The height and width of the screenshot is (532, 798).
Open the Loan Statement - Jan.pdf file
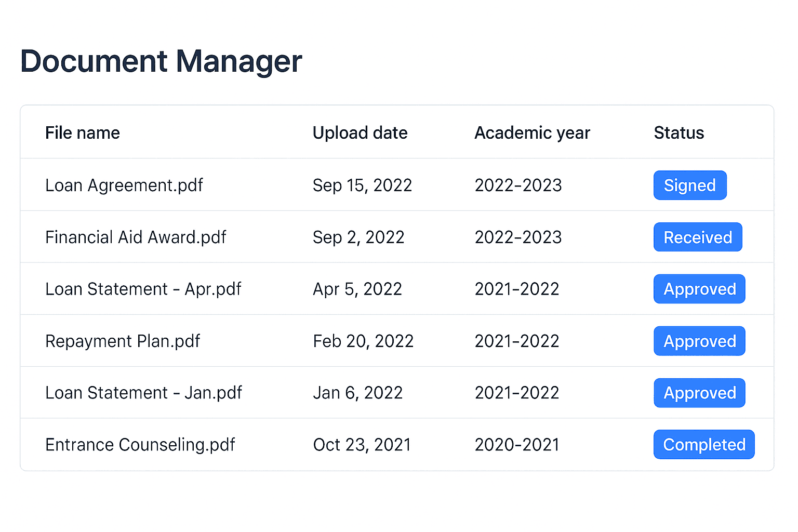(143, 393)
